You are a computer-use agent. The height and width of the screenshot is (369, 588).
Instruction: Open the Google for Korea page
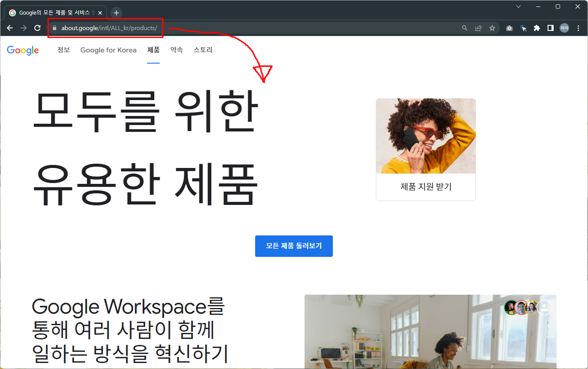tap(108, 50)
